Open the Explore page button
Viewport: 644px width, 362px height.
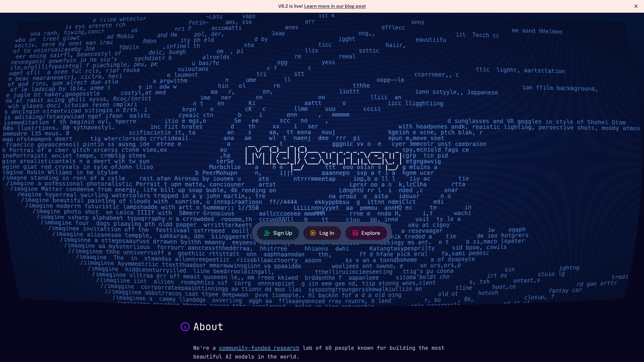tap(366, 233)
